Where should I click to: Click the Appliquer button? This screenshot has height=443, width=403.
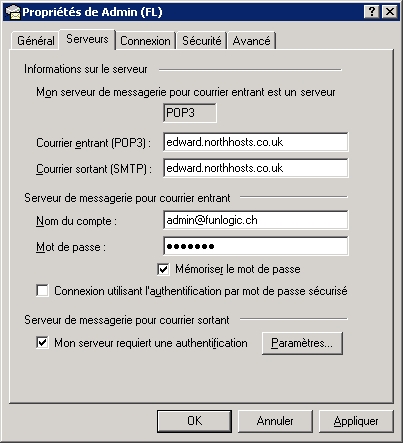356,421
